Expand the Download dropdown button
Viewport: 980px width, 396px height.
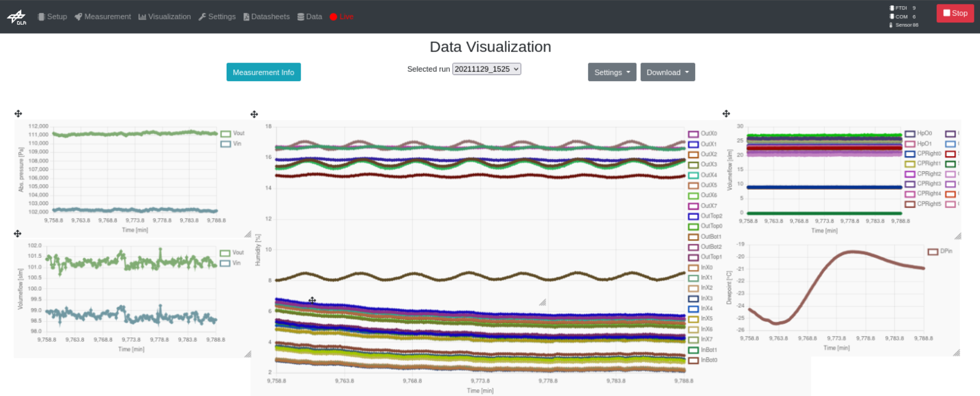click(668, 72)
